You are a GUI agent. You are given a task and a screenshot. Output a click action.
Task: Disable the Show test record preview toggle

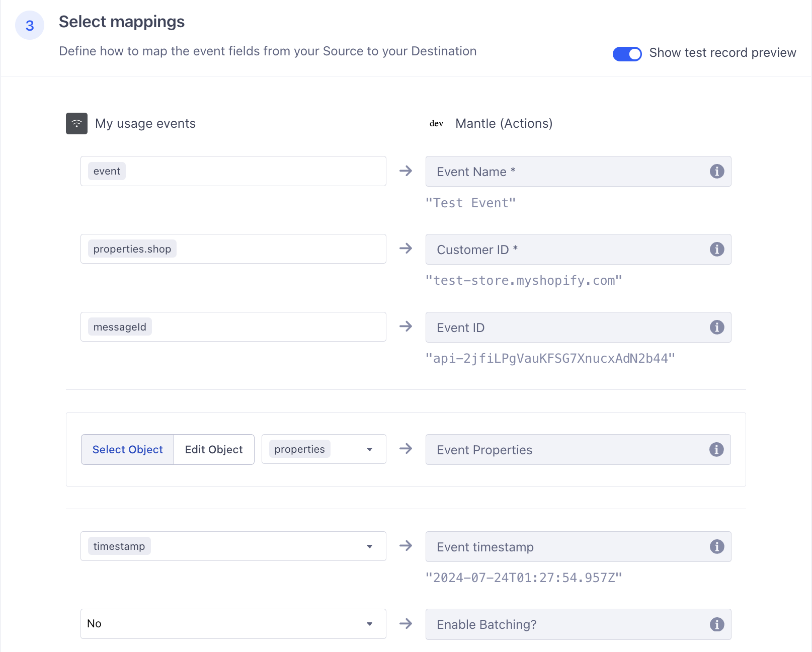[627, 53]
